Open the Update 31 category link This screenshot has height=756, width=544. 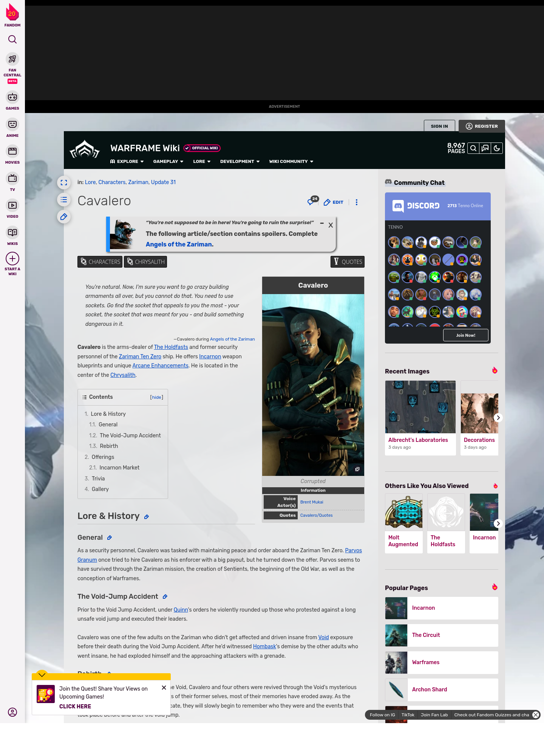(164, 182)
